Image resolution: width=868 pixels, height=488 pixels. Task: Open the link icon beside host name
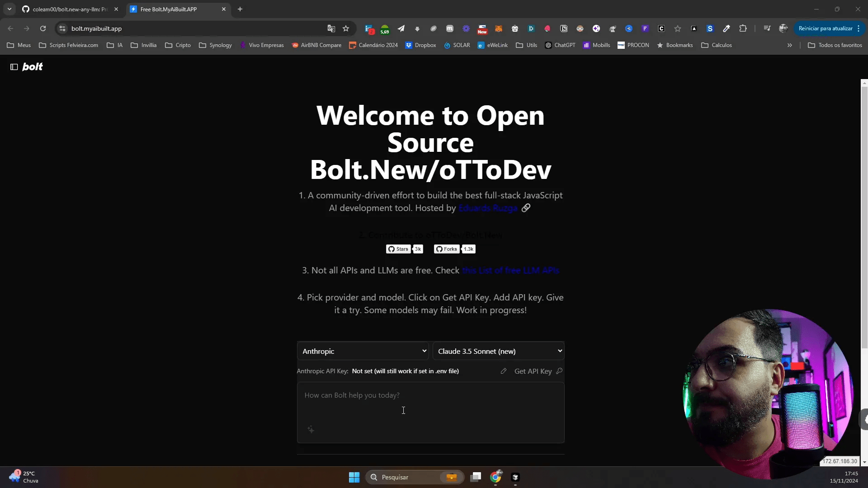[x=526, y=208]
